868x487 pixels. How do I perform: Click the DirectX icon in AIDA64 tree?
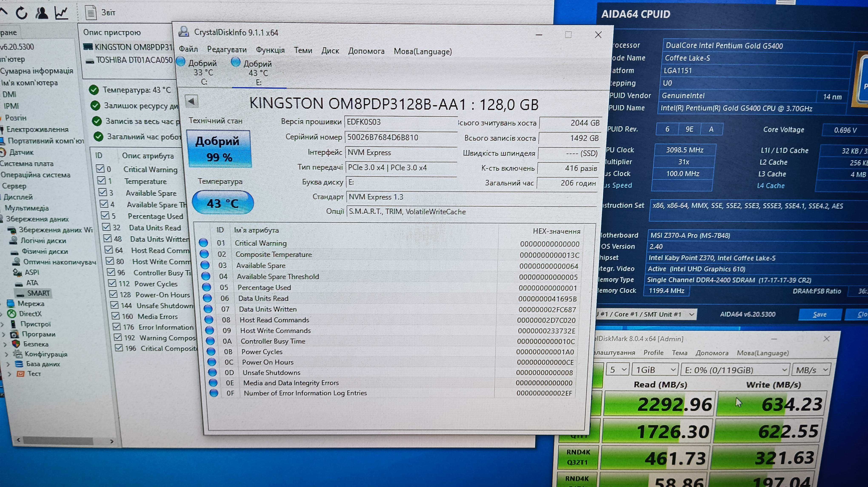[12, 314]
